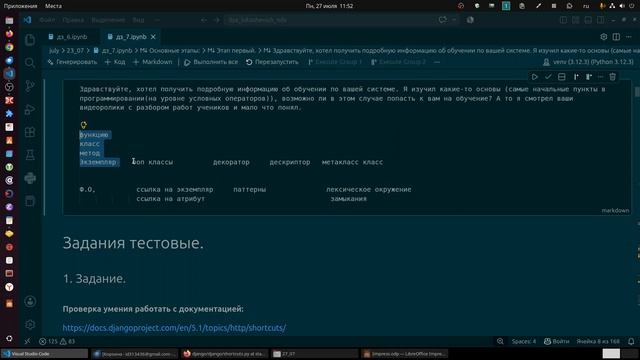Image resolution: width=640 pixels, height=360 pixels.
Task: Open Manage gear in activity bar
Action: (30, 324)
